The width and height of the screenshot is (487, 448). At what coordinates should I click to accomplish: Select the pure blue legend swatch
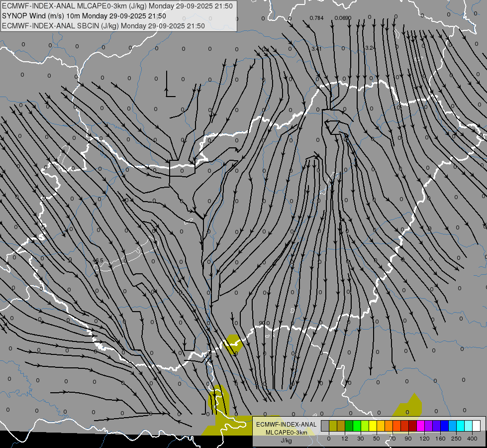pyautogui.click(x=444, y=426)
